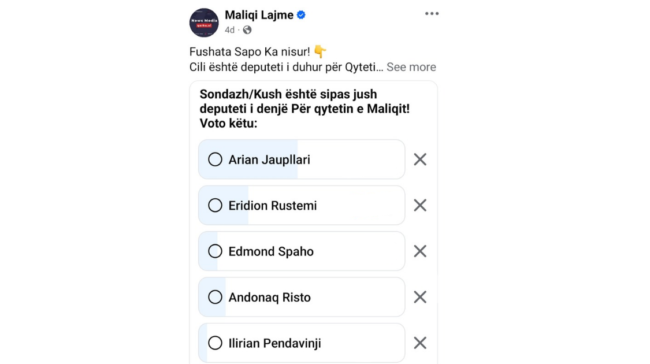Click the globe public audience icon
650x364 pixels.
coord(247,30)
